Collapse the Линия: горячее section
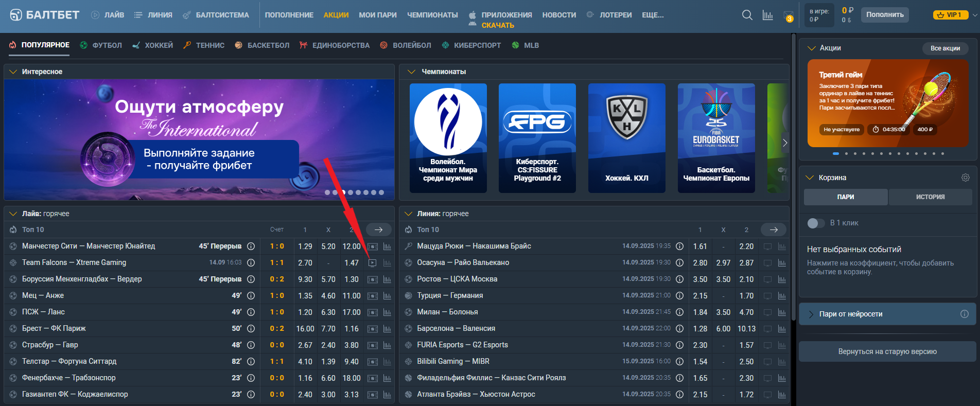The image size is (980, 406). coord(409,214)
